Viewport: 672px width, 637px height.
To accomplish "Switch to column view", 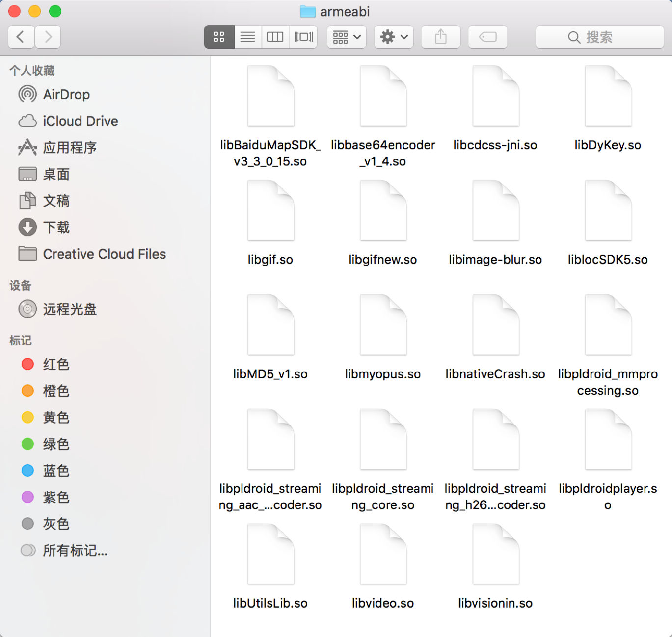I will click(x=275, y=37).
